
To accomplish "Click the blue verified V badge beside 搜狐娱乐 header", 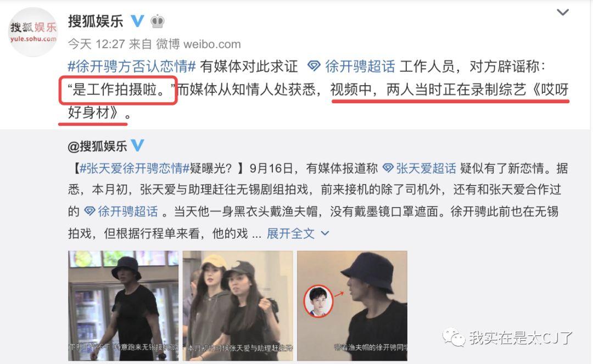I will [x=137, y=21].
